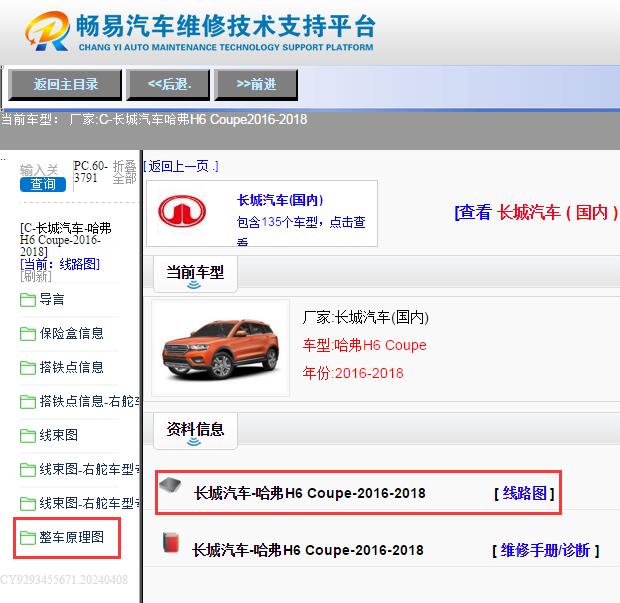620x603 pixels.
Task: Open the 导言 folder icon
Action: click(28, 300)
